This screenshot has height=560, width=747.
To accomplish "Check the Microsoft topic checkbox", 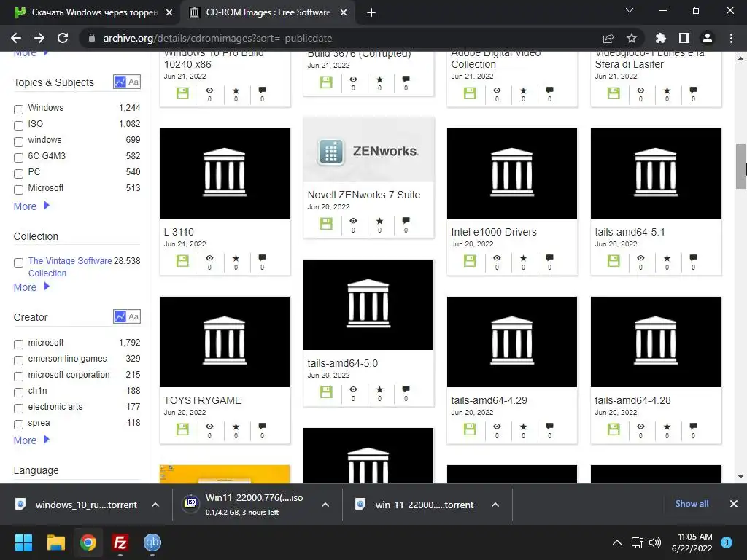I will (18, 190).
